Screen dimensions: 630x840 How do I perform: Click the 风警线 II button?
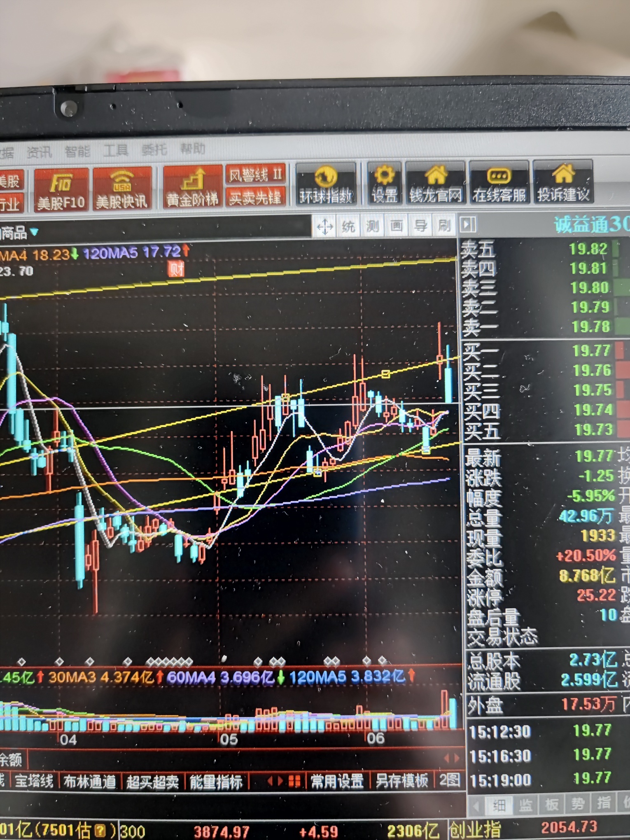pos(255,175)
